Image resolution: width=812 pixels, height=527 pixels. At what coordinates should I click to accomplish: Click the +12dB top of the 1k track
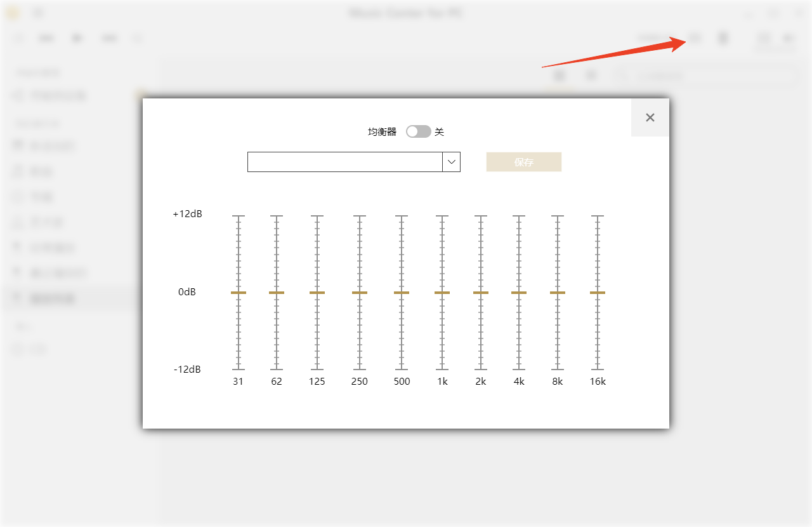[442, 217]
